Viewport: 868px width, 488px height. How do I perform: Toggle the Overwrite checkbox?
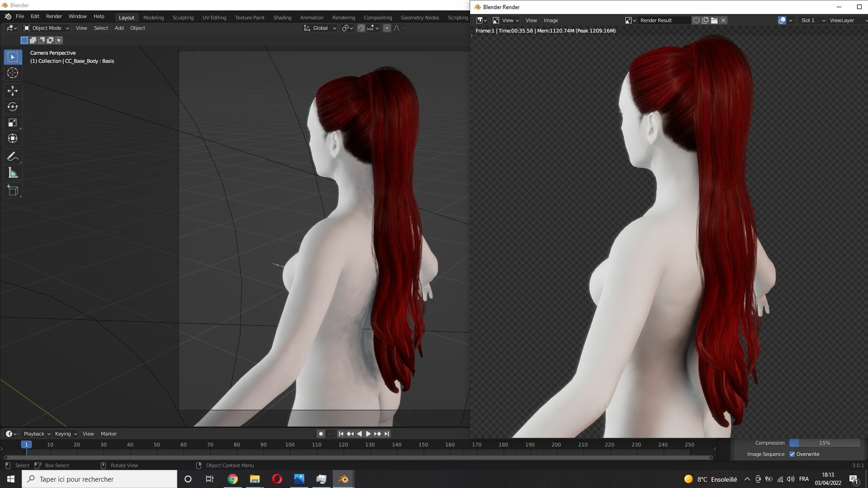(792, 454)
